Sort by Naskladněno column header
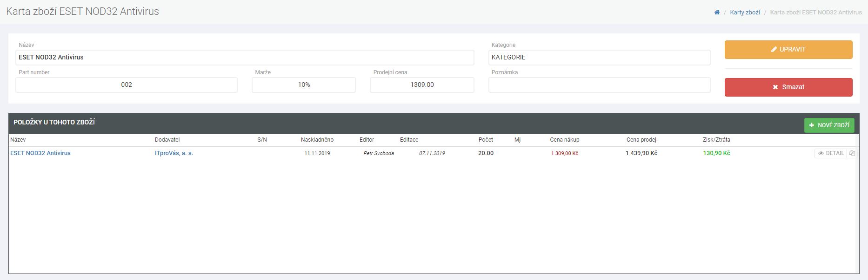 (x=317, y=140)
